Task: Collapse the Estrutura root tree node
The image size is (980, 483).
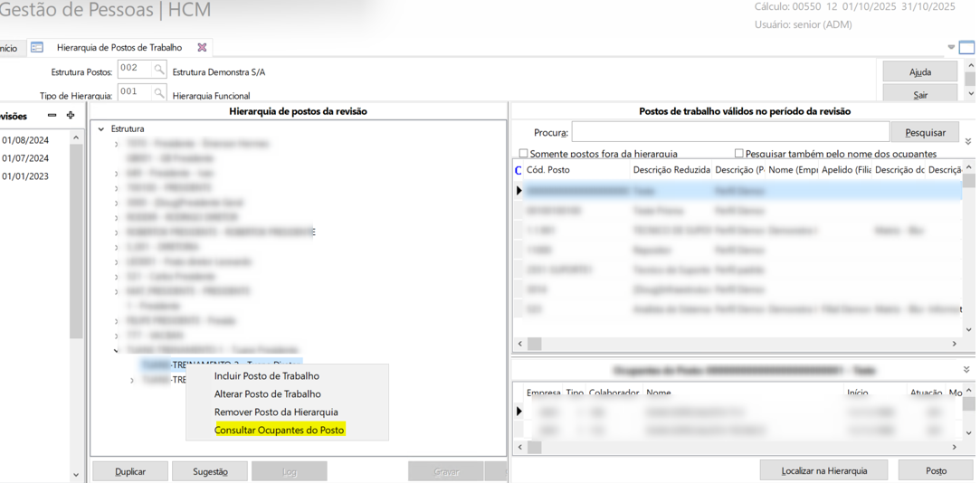Action: pos(101,129)
